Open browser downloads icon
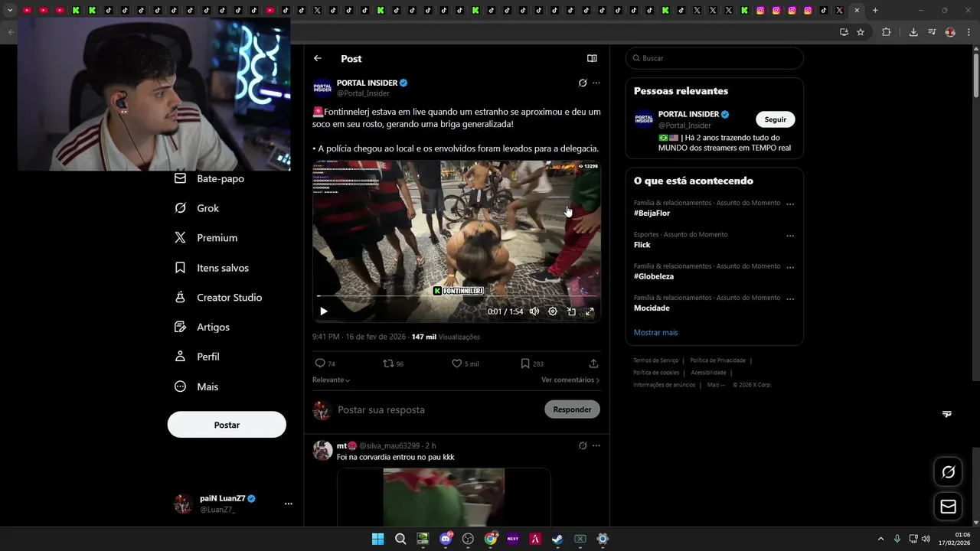The height and width of the screenshot is (551, 980). click(913, 32)
